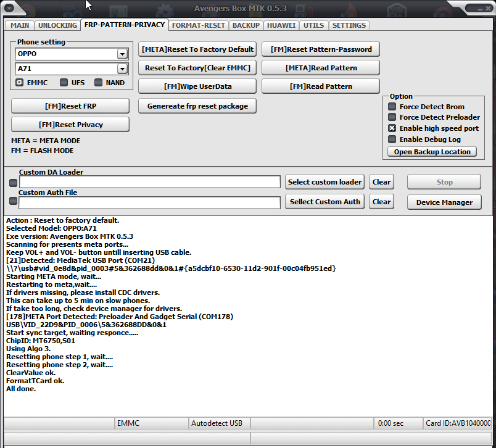The image size is (496, 448).
Task: Click the [FM]Reset Privacy button
Action: (70, 125)
